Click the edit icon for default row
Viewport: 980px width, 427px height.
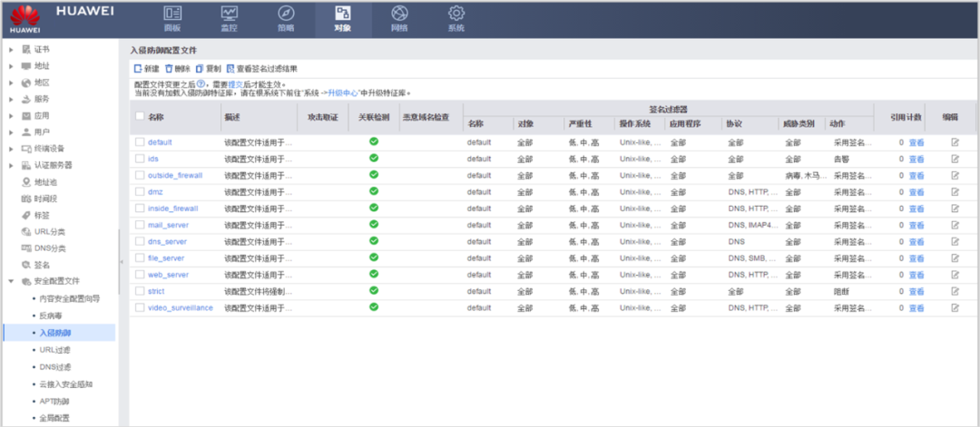click(955, 142)
